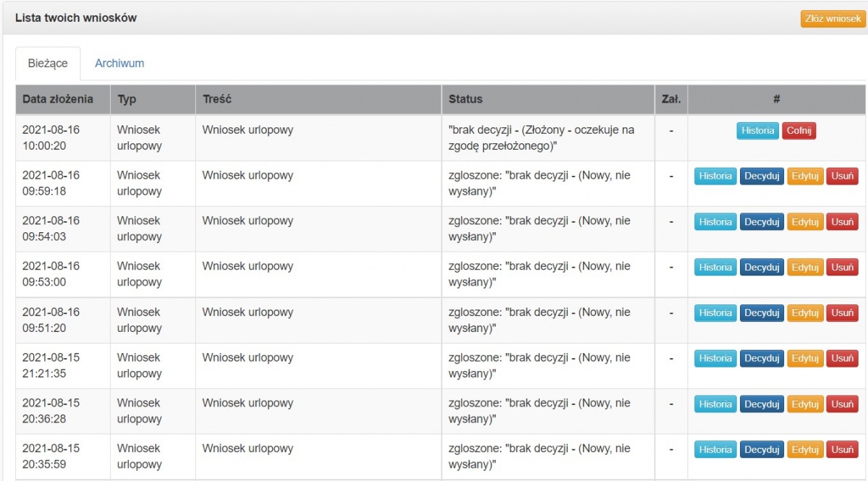Click Decyduj for the 20:35:59 request
The height and width of the screenshot is (481, 868).
click(x=762, y=449)
